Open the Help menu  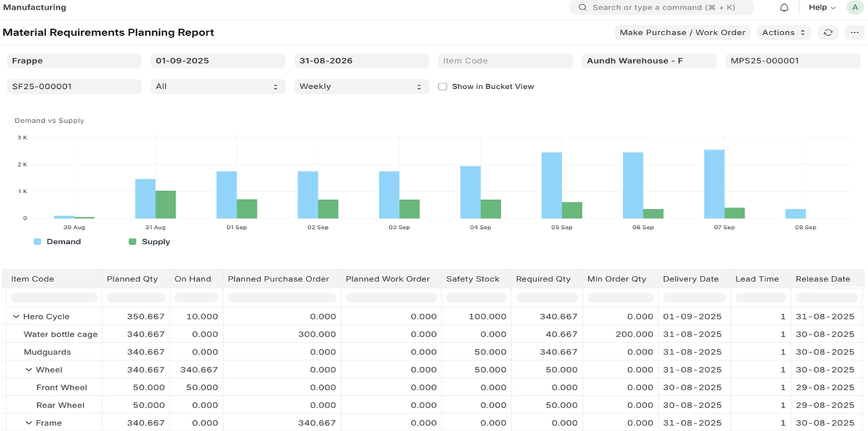coord(822,8)
